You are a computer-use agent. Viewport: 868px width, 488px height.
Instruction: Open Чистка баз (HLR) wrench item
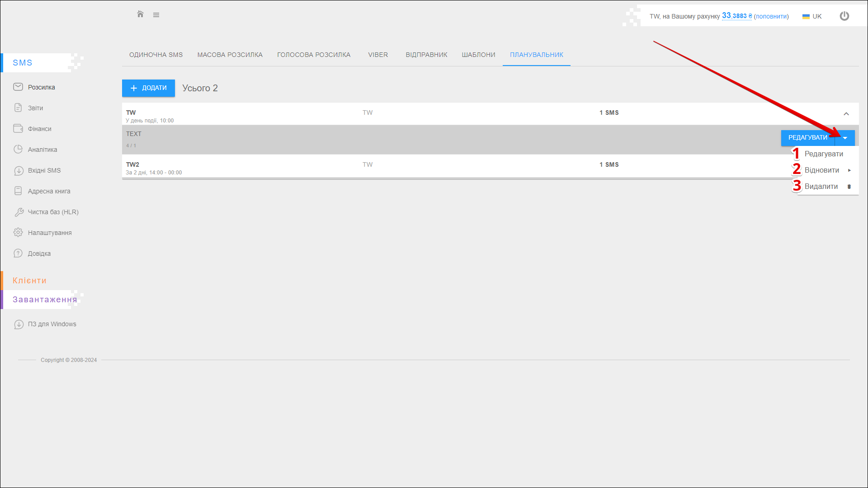pyautogui.click(x=53, y=212)
